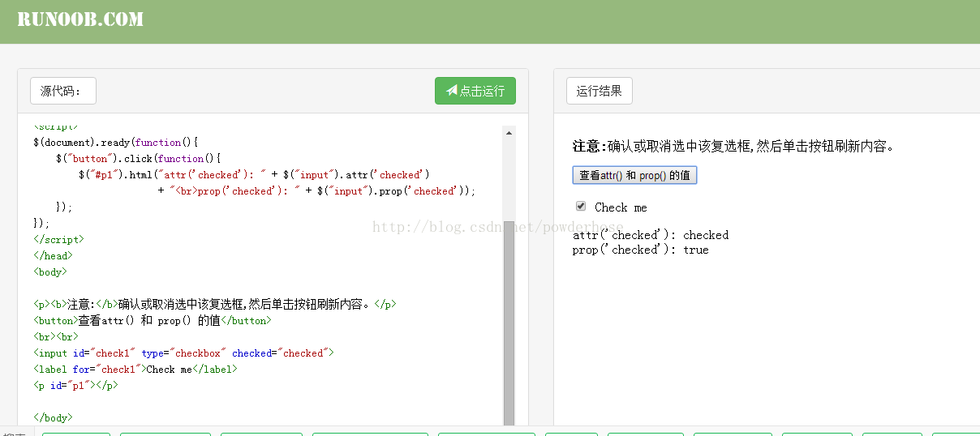Click the <input id="check1" code line
The width and height of the screenshot is (980, 436).
point(183,353)
